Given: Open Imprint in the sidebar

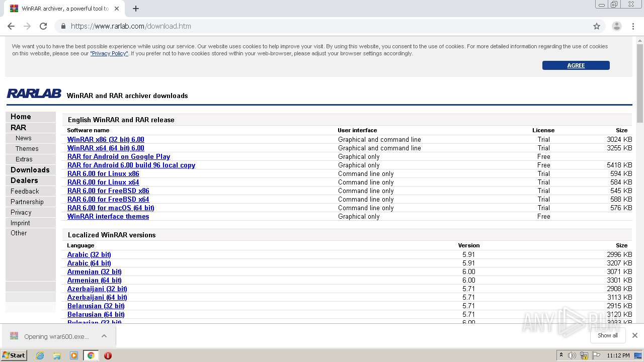Looking at the screenshot, I should coord(20,223).
